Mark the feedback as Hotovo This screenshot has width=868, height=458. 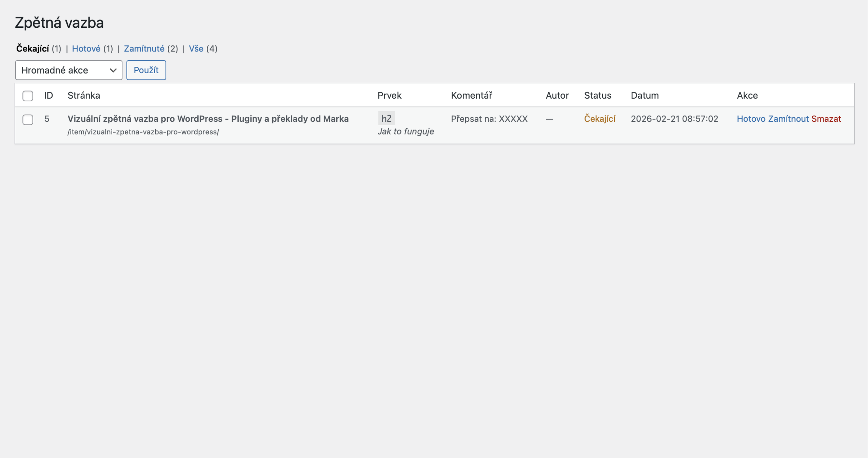(751, 119)
